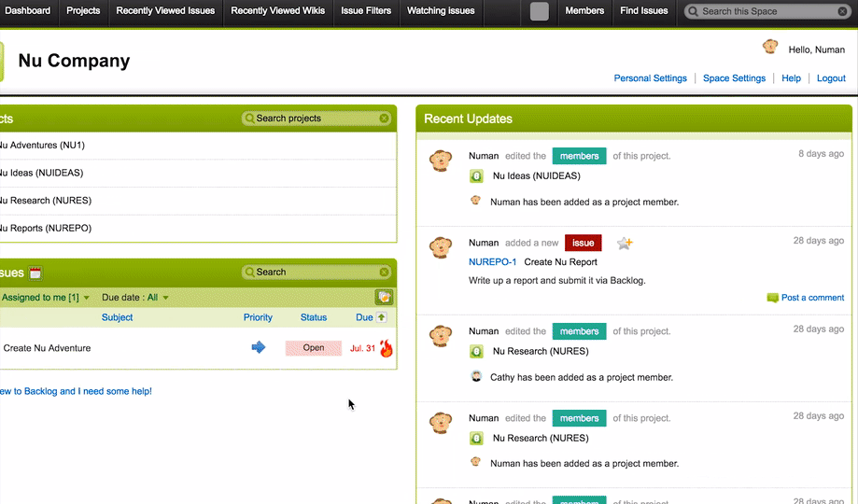The height and width of the screenshot is (504, 858).
Task: Click members badge in 8 days ago update
Action: 580,156
